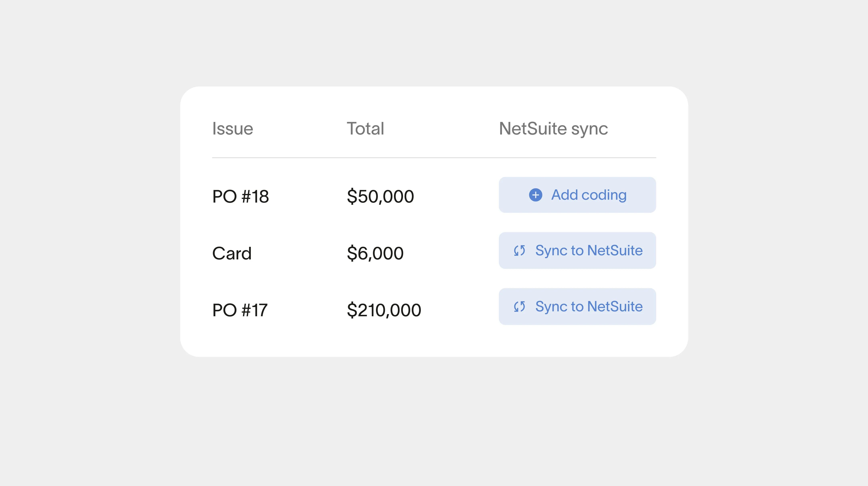Click the divider line under the table headers
The height and width of the screenshot is (486, 868).
coord(434,157)
